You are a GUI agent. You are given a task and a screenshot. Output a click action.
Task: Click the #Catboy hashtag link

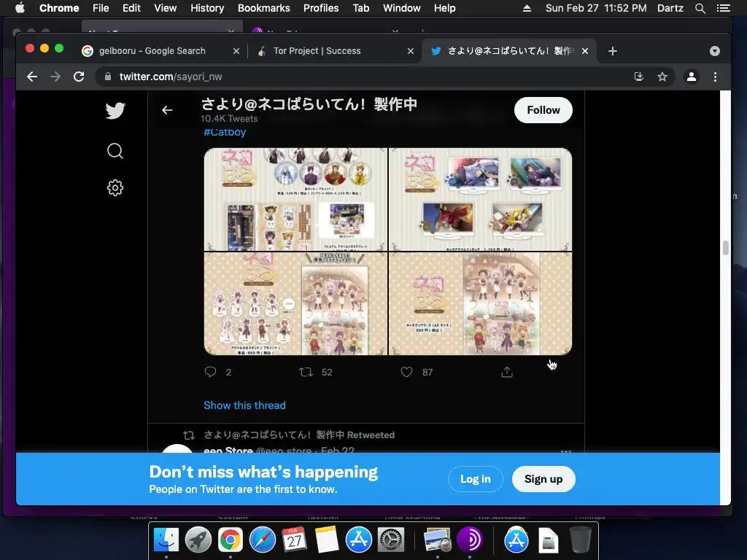[225, 133]
